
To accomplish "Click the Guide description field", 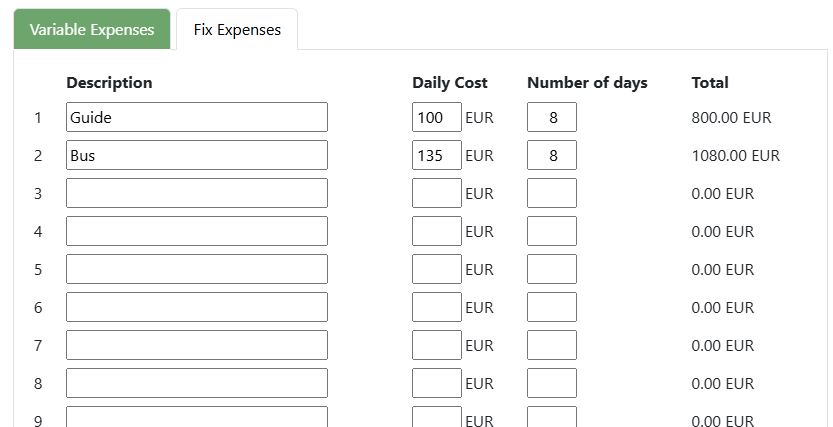I will (196, 117).
